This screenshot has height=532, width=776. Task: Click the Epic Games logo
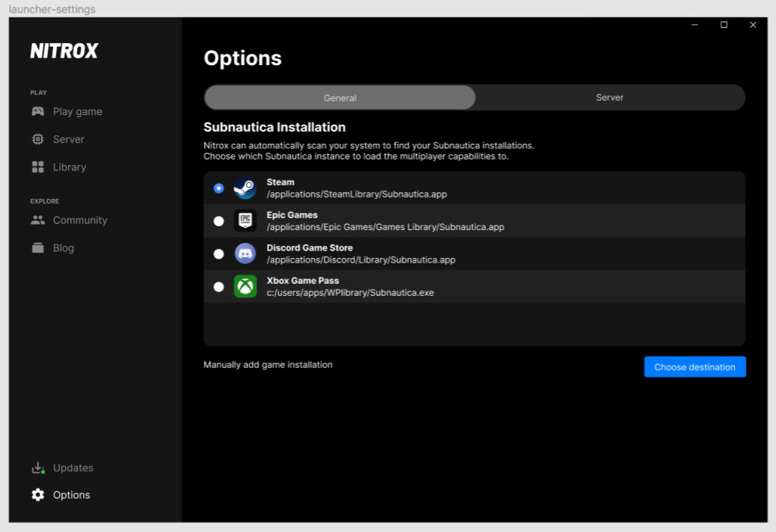245,220
